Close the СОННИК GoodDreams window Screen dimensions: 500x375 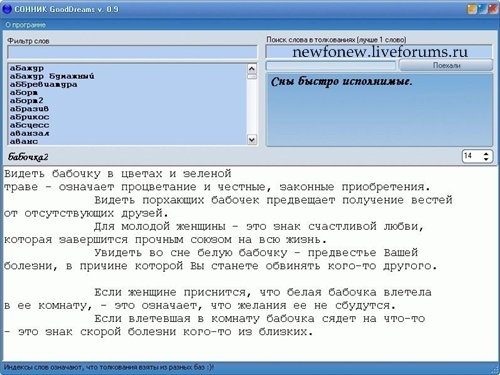[x=492, y=9]
